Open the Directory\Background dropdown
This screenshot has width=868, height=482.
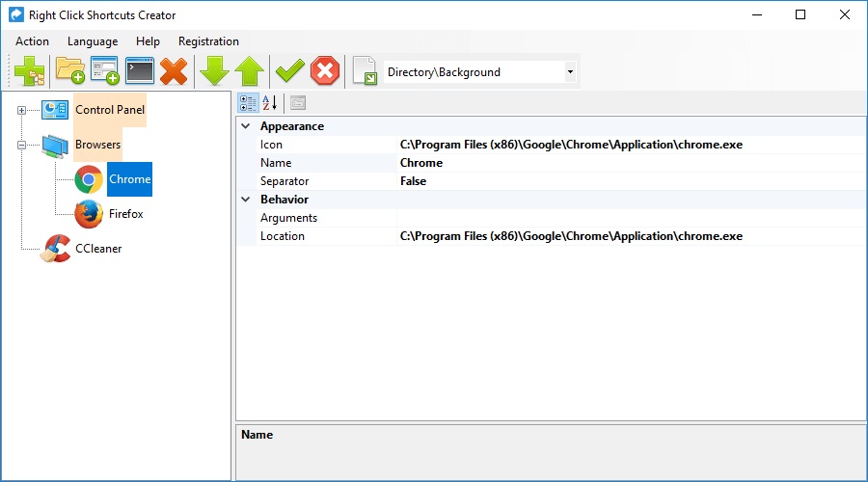570,72
